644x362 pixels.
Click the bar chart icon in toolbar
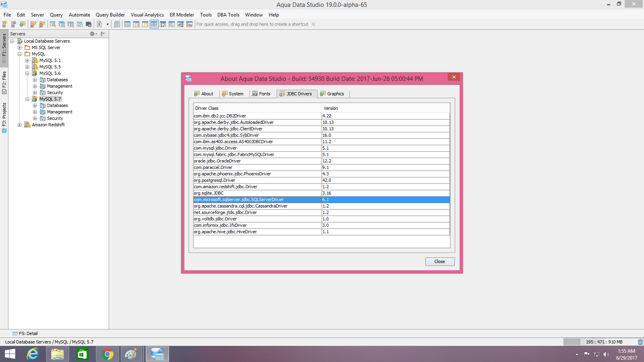[x=189, y=24]
